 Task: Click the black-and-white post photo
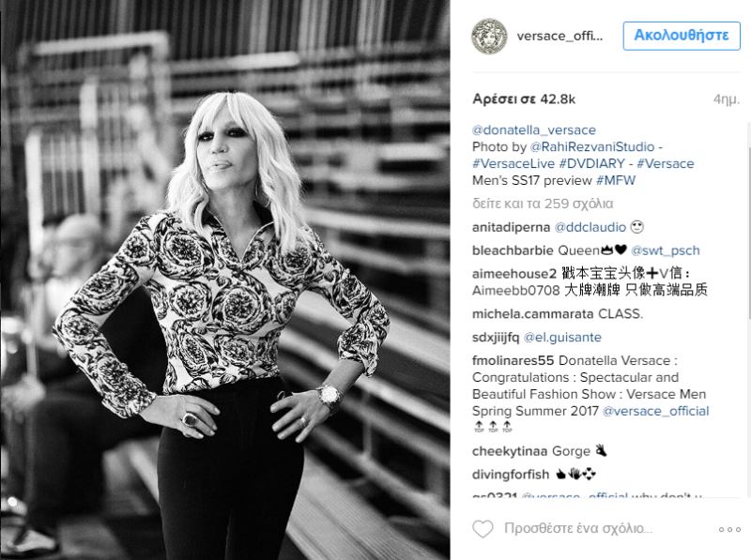click(225, 280)
